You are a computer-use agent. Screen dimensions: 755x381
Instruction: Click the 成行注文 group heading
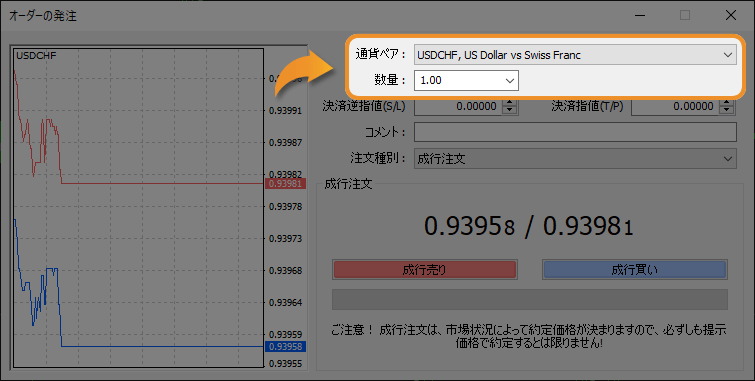pyautogui.click(x=348, y=184)
